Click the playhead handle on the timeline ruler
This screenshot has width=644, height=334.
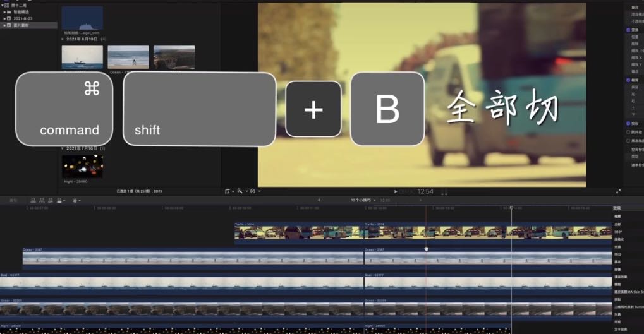(511, 208)
